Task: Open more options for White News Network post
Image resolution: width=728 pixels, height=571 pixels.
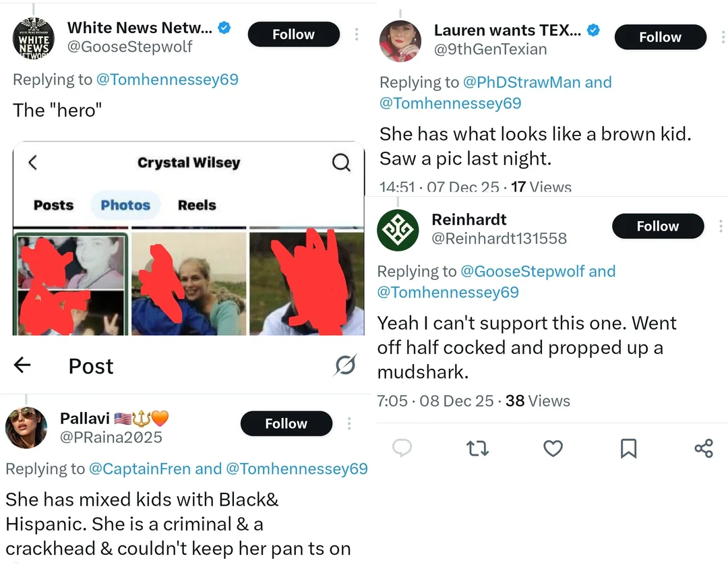Action: click(x=357, y=34)
